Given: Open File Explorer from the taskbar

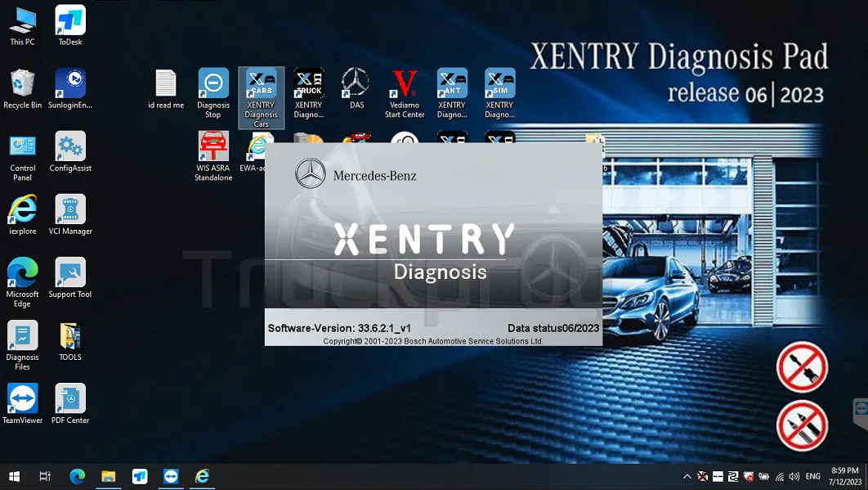Looking at the screenshot, I should [109, 476].
